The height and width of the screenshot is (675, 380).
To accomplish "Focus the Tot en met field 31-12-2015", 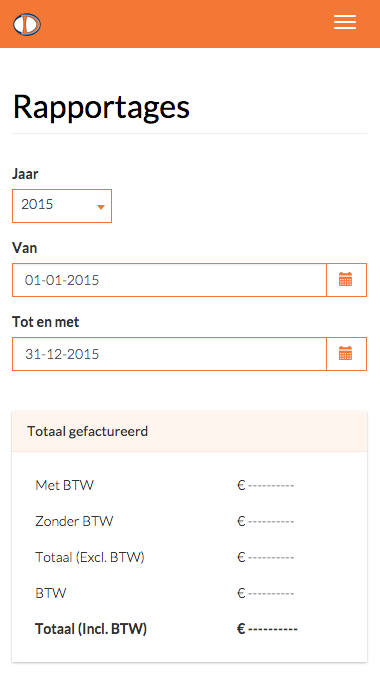I will [169, 354].
